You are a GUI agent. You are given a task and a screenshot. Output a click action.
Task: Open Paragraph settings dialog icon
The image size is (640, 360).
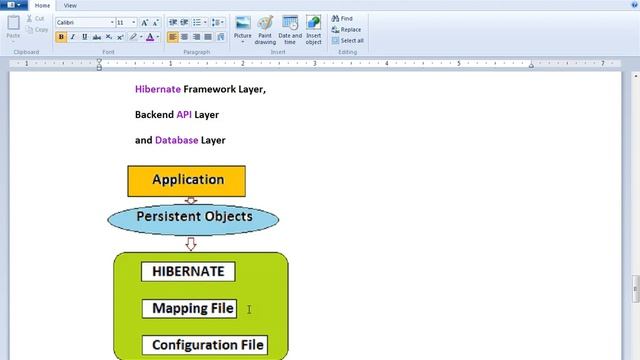pos(220,37)
